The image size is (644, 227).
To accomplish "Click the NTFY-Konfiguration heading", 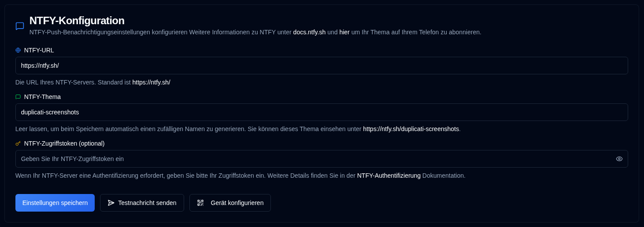I will [x=77, y=21].
